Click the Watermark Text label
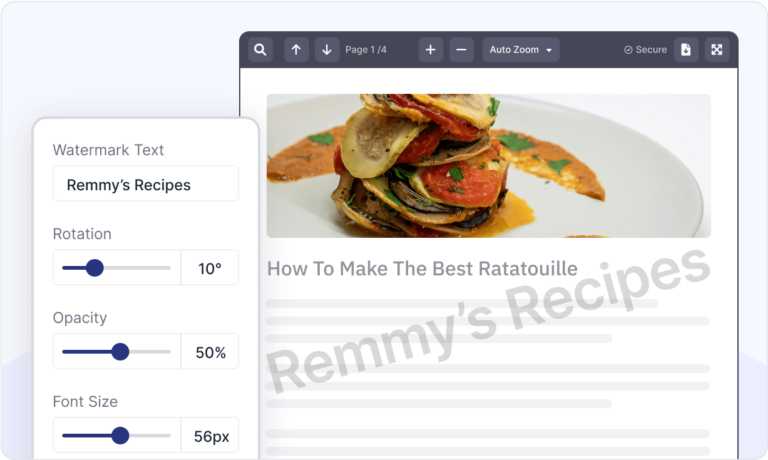This screenshot has height=460, width=768. [x=108, y=149]
